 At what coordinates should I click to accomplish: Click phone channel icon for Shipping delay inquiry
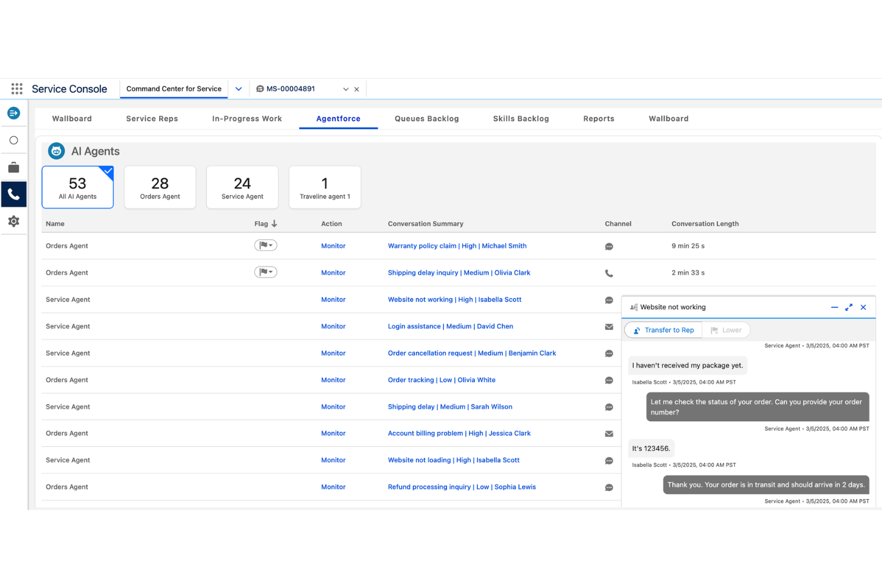[x=609, y=273]
